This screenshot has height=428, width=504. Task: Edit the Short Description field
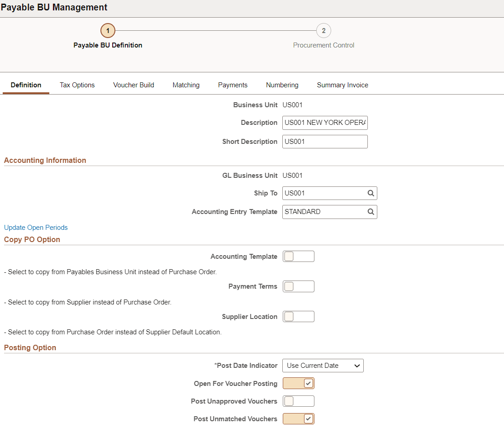pyautogui.click(x=325, y=142)
